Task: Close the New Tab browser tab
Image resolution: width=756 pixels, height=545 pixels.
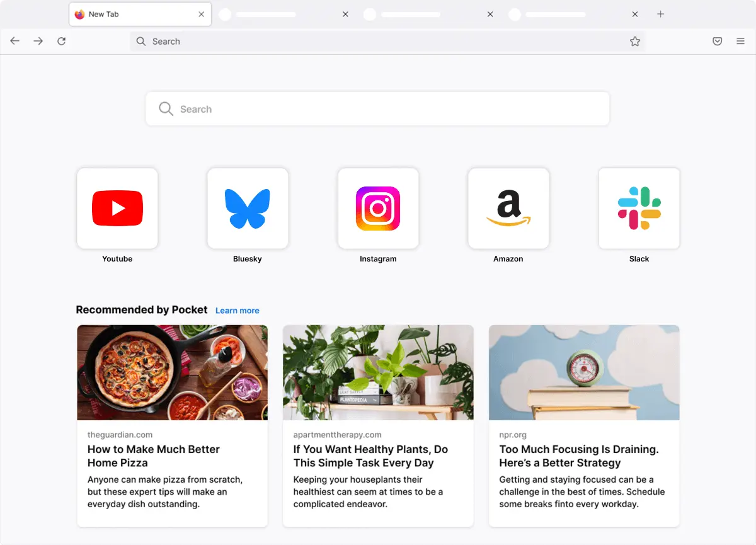Action: pos(201,14)
